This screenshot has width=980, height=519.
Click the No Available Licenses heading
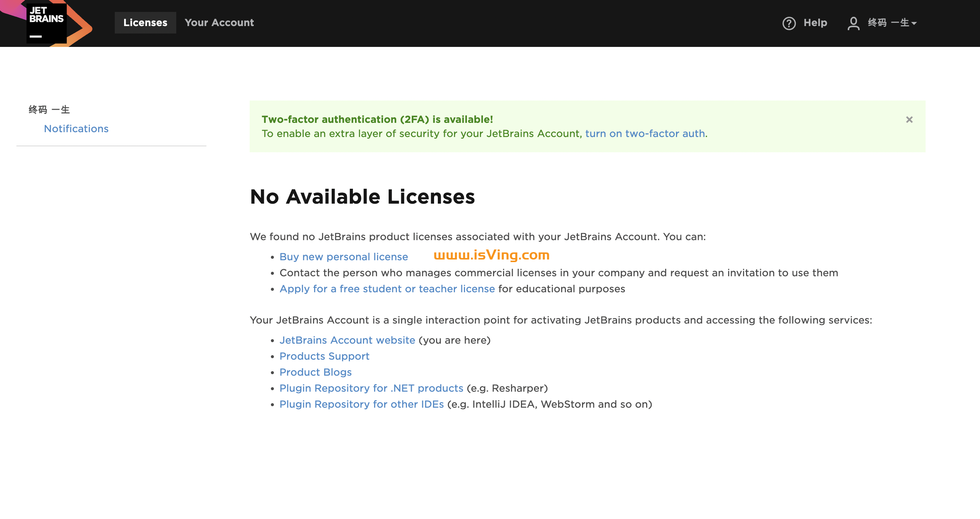[362, 197]
